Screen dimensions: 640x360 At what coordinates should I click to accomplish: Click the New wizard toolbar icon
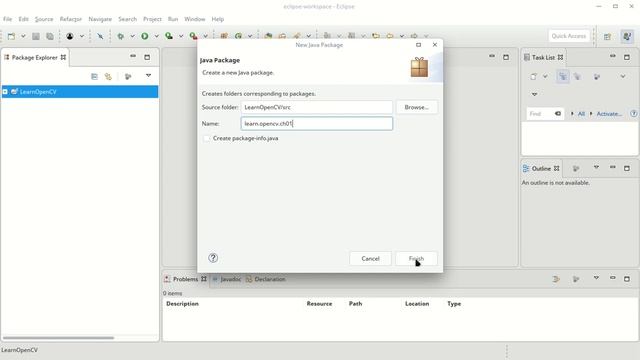(11, 36)
